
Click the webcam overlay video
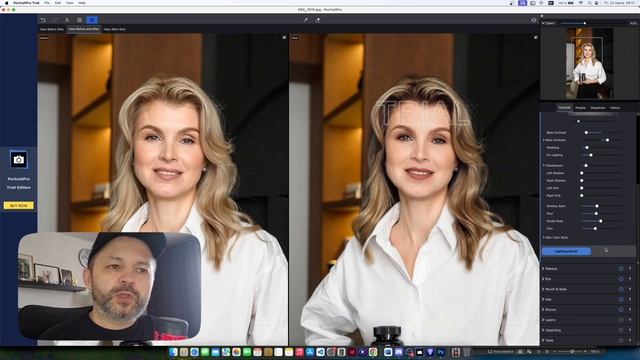coord(109,286)
